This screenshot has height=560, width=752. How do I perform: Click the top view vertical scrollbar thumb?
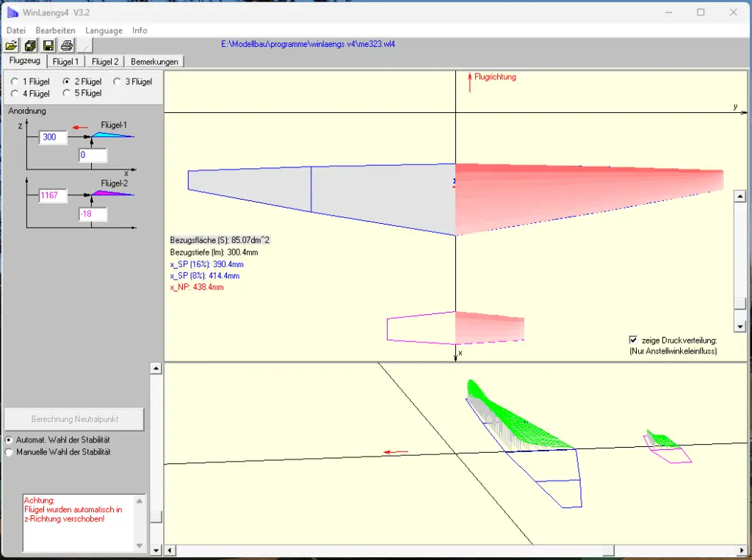pos(740,304)
